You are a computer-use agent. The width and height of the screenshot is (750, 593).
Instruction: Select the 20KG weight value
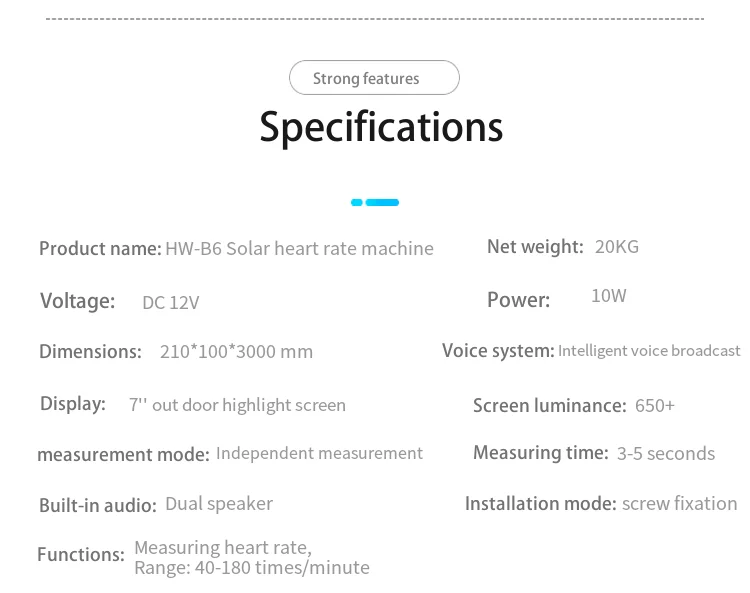click(616, 246)
